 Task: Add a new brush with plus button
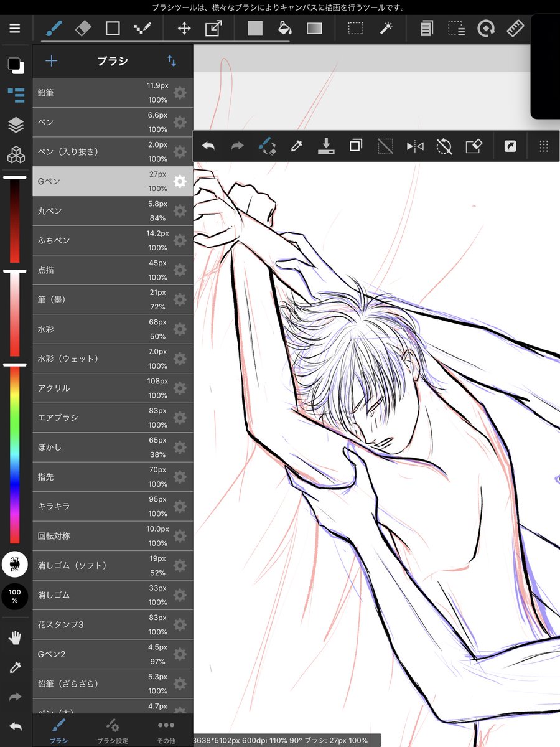[52, 60]
